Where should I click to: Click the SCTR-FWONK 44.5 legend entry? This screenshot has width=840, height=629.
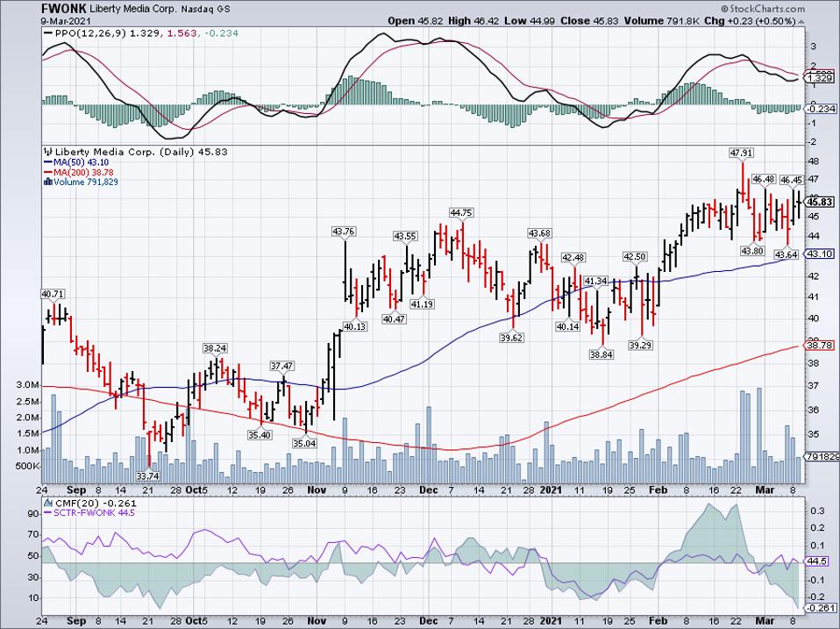(93, 512)
